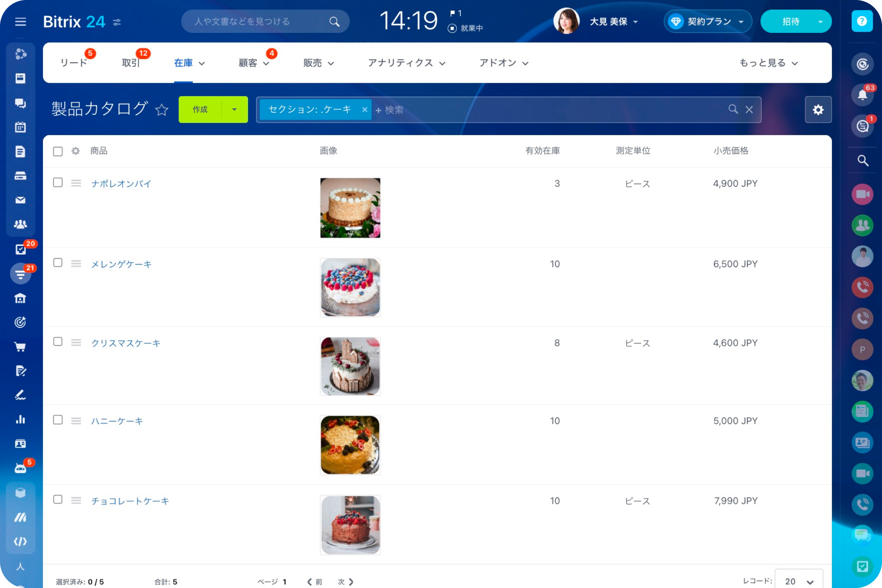Click the red video call icon
Viewport: 882px width, 588px height.
click(x=862, y=194)
